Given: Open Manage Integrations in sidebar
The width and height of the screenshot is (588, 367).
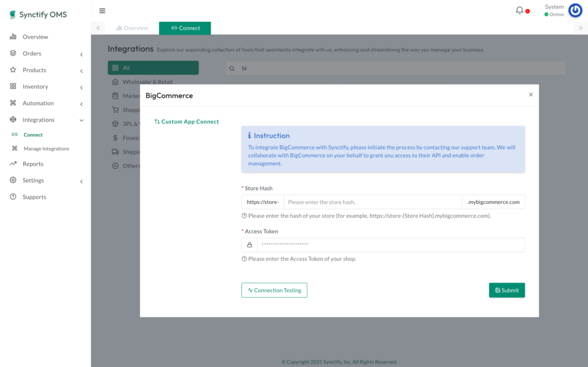Looking at the screenshot, I should (46, 149).
